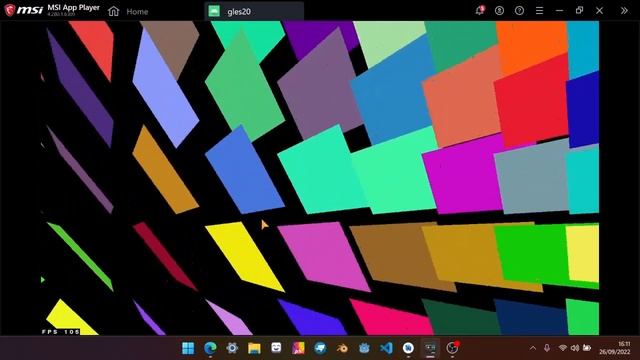The width and height of the screenshot is (640, 360).
Task: Launch Blender from taskbar
Action: pos(342,348)
